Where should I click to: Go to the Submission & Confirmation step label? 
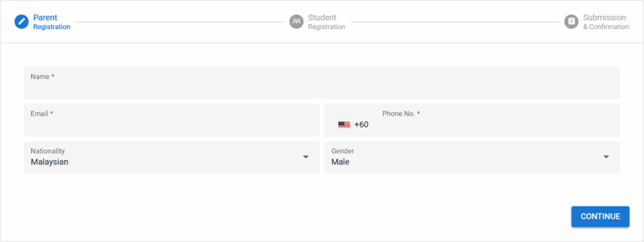tap(606, 22)
